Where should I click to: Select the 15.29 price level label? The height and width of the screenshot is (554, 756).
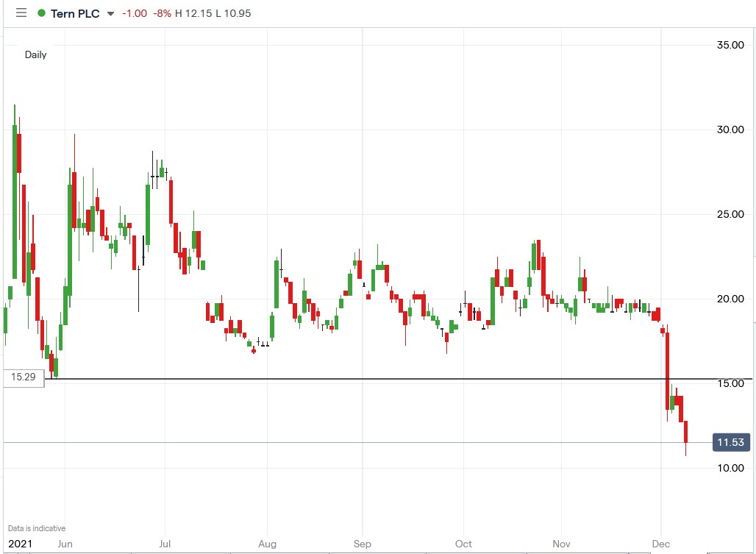tap(22, 377)
